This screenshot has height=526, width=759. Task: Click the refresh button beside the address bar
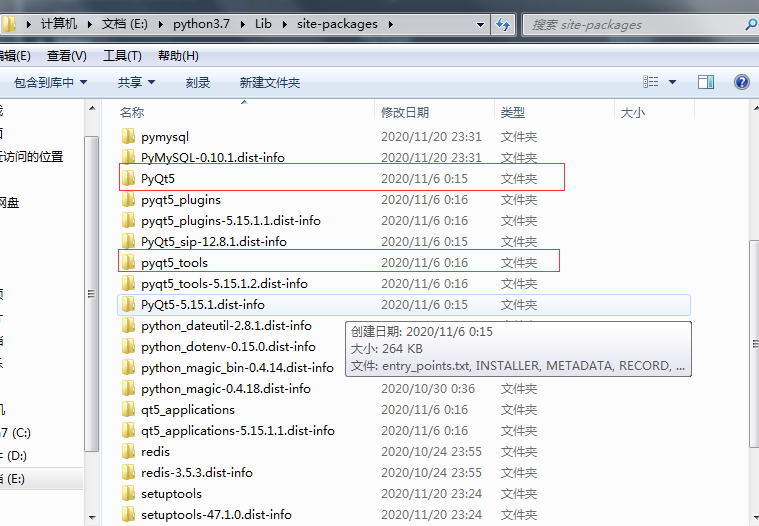[503, 24]
